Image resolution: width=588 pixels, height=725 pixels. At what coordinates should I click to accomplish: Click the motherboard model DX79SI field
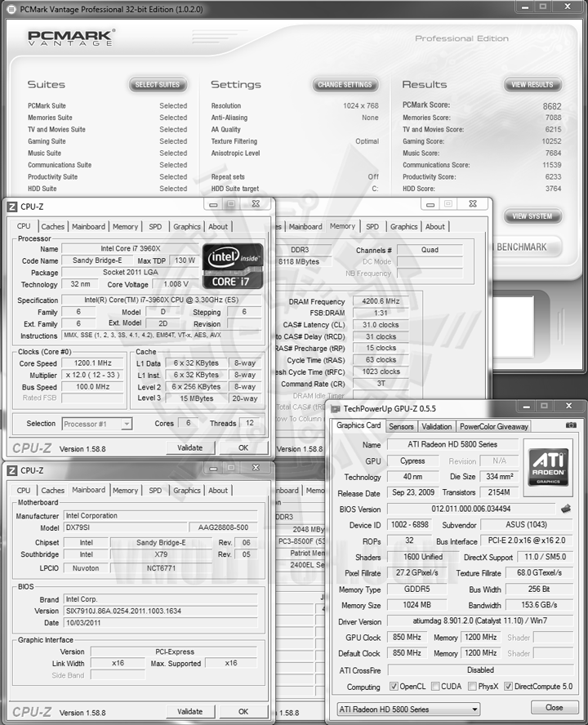124,527
